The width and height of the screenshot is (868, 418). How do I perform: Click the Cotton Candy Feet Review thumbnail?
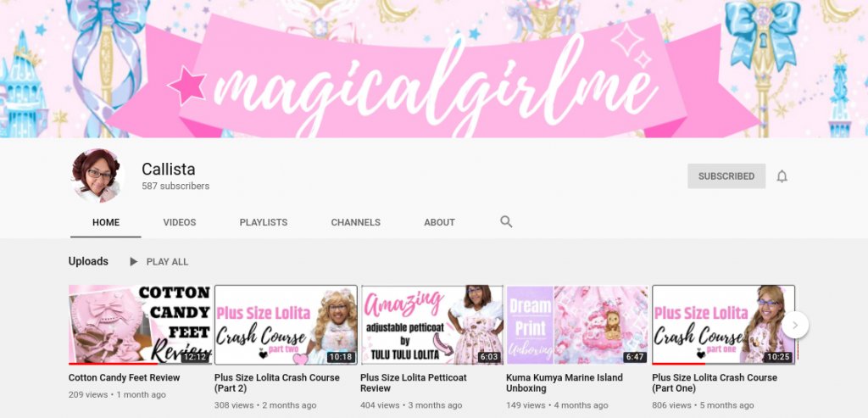click(x=140, y=325)
